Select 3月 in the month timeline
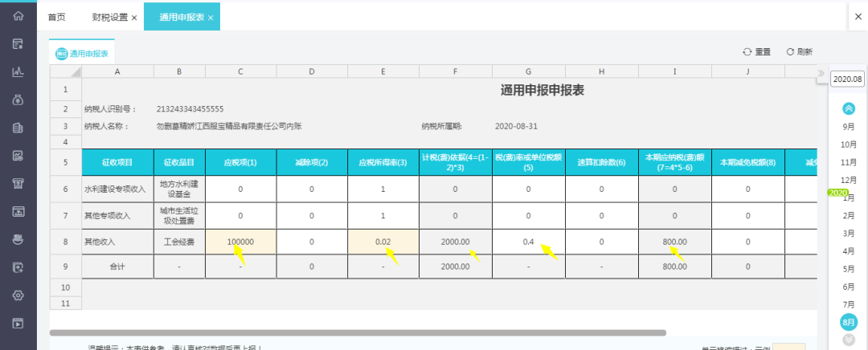868x350 pixels. click(x=848, y=234)
